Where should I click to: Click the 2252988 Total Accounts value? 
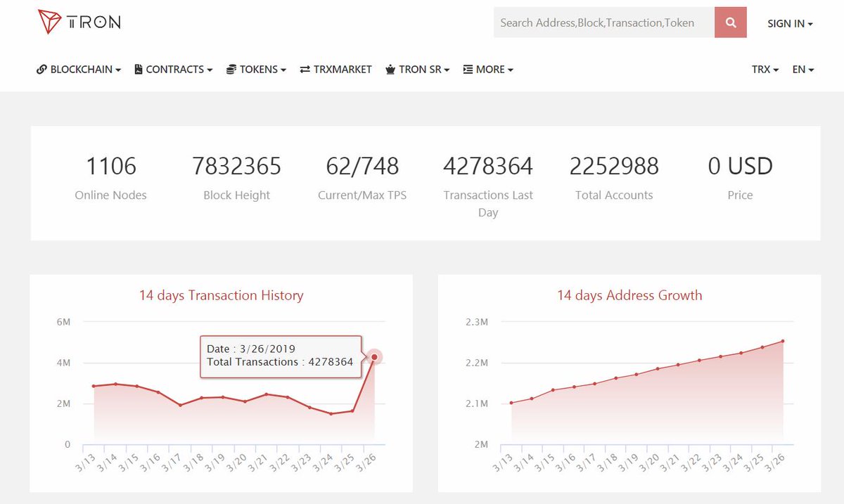tap(614, 167)
